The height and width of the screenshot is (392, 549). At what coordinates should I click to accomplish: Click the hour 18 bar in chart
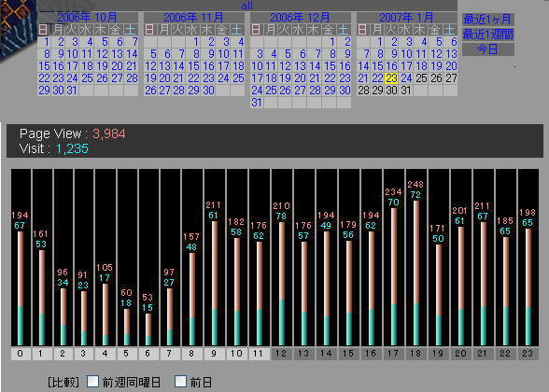coord(416,273)
